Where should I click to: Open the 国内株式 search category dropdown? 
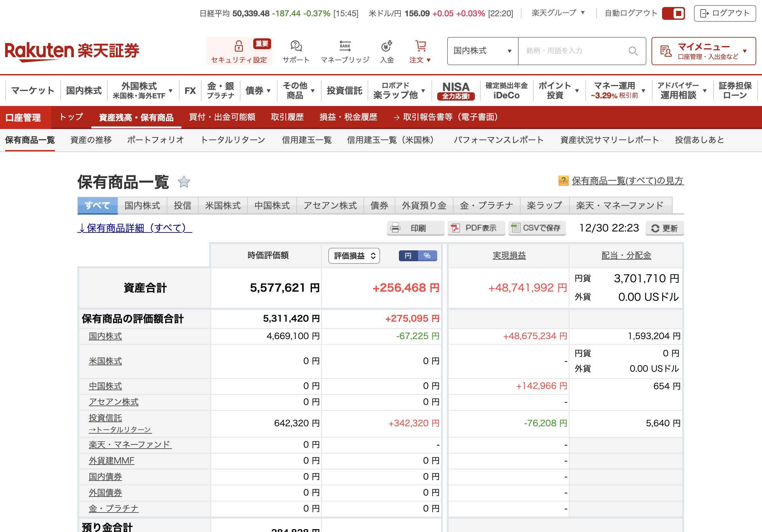482,51
